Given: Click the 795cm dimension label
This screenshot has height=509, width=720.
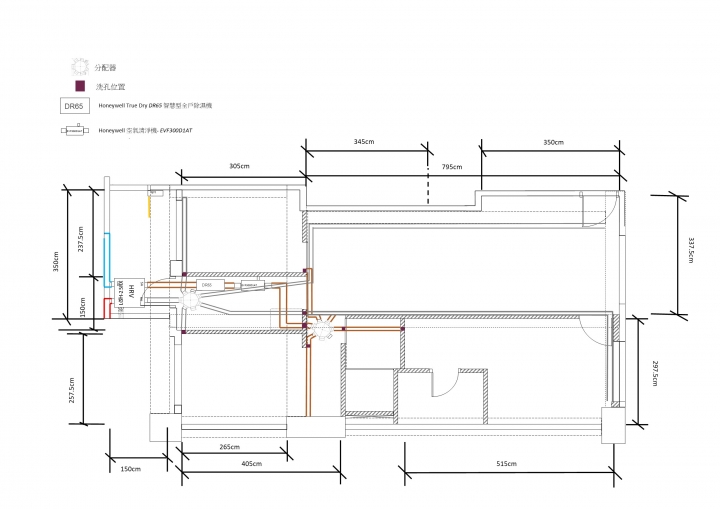Looking at the screenshot, I should pyautogui.click(x=452, y=167).
